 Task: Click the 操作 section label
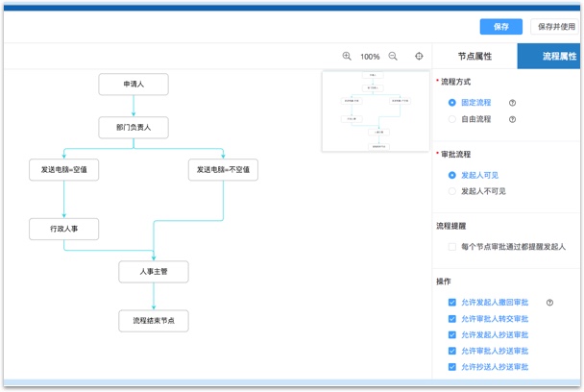(x=444, y=282)
